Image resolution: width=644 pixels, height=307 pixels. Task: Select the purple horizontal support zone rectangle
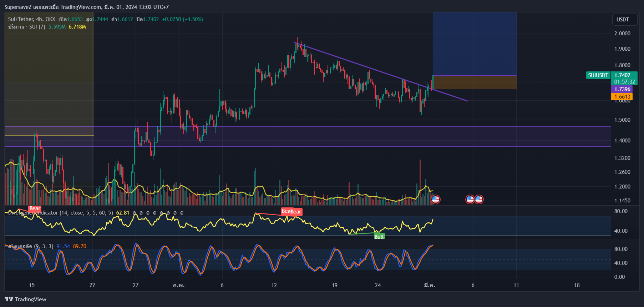(308, 136)
